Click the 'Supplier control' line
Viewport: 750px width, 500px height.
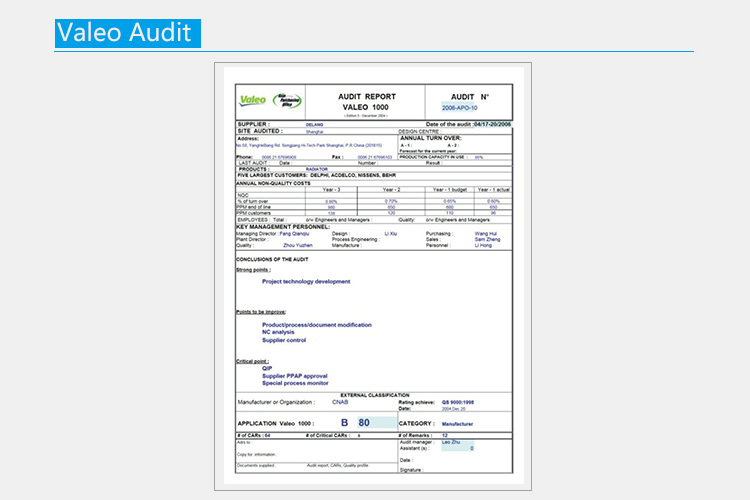point(284,340)
